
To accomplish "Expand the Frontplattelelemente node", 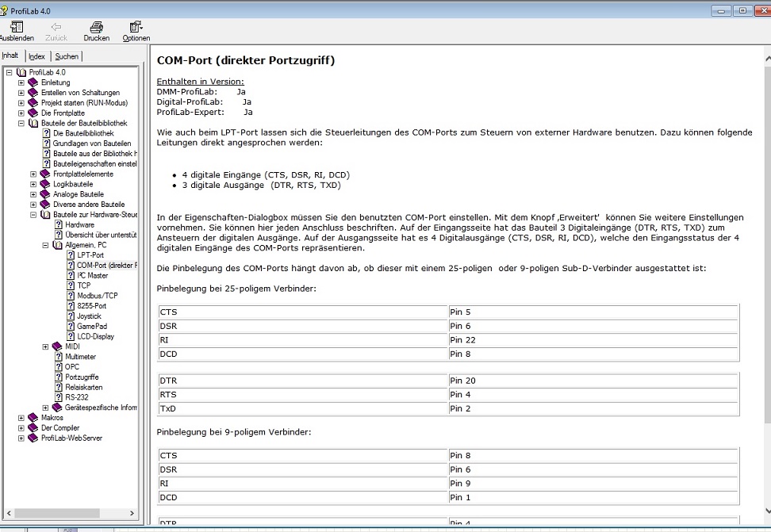I will pos(33,174).
